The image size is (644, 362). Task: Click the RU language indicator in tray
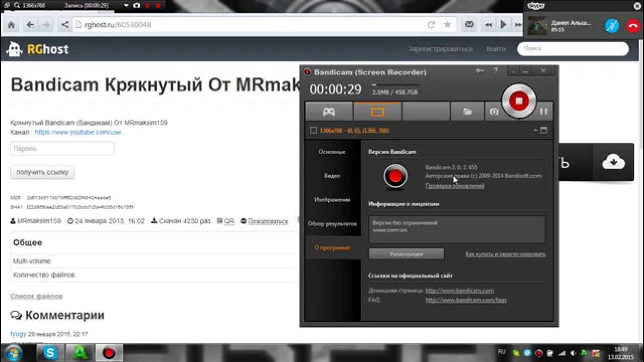(x=502, y=351)
